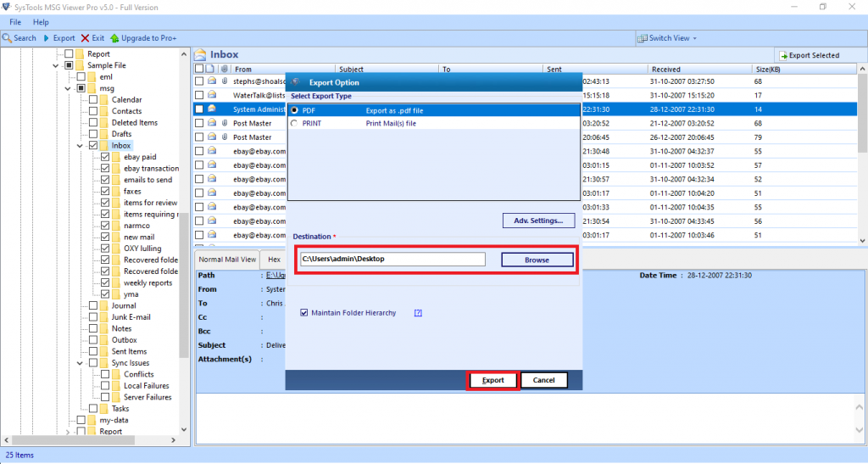The height and width of the screenshot is (464, 868).
Task: Select the narmco folder icon
Action: [115, 226]
